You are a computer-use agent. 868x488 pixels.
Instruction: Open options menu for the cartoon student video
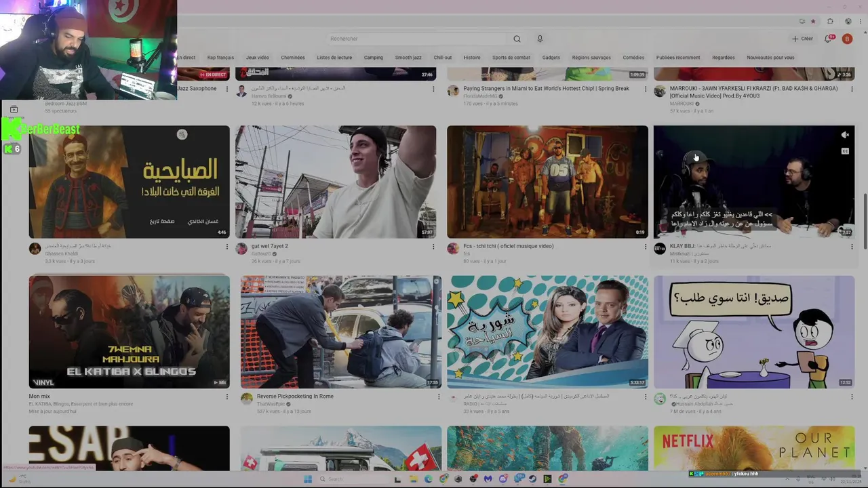[852, 396]
